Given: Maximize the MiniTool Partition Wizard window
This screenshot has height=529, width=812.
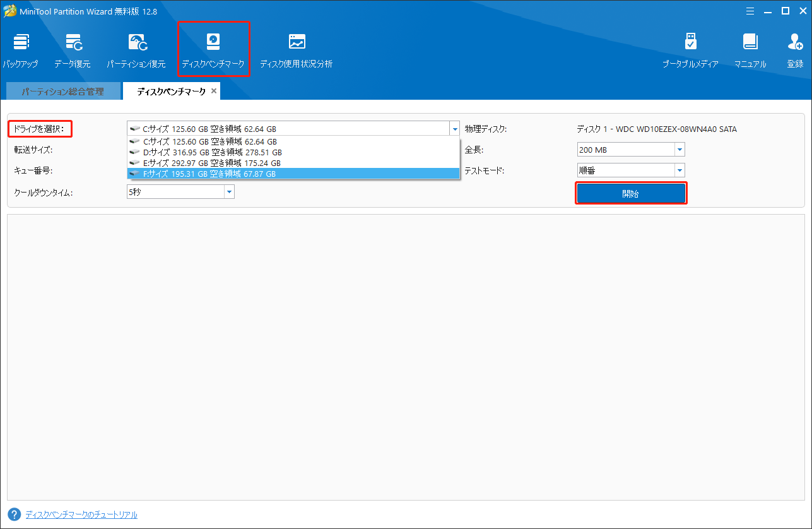Looking at the screenshot, I should coord(786,11).
